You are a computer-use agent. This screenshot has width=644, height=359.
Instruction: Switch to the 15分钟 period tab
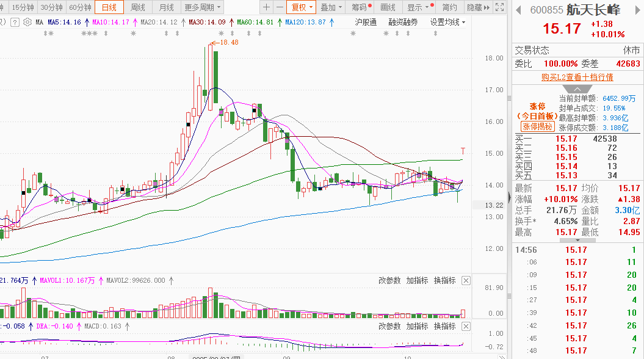pos(23,7)
